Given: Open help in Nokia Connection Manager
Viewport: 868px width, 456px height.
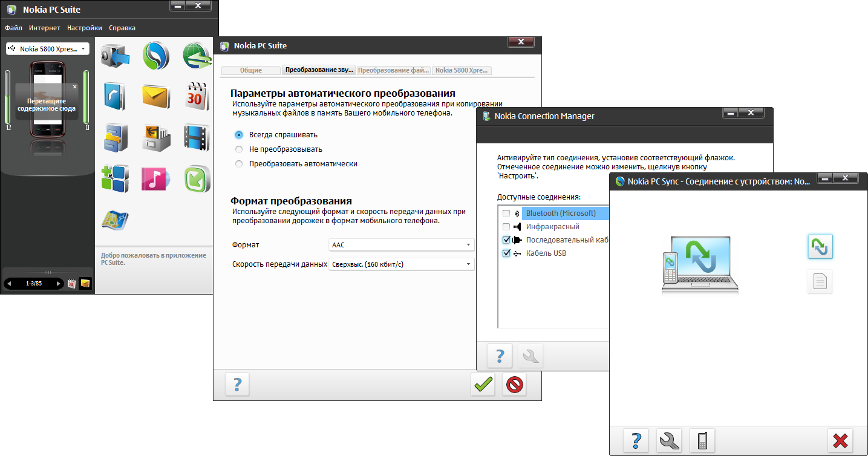Looking at the screenshot, I should [500, 356].
